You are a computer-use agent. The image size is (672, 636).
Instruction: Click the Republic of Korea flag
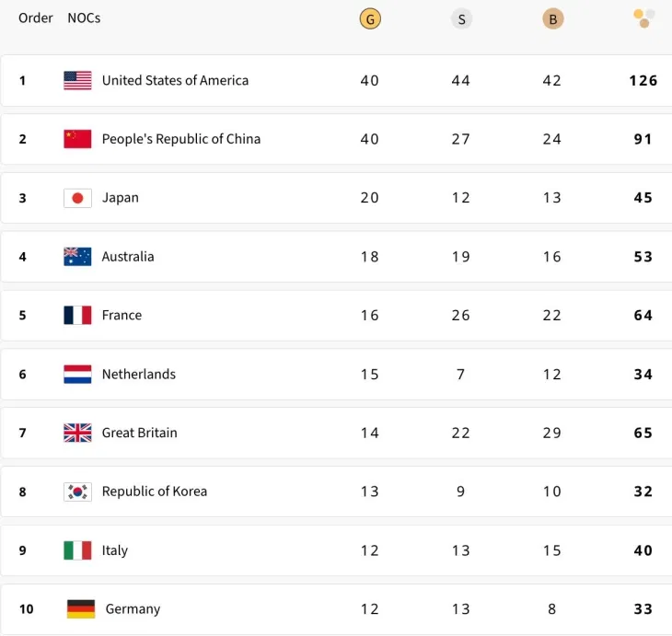tap(77, 491)
